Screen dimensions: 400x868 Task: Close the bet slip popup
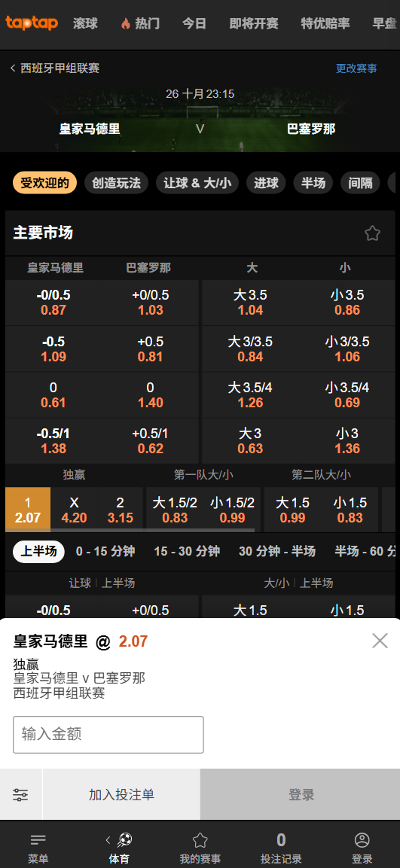(x=380, y=641)
